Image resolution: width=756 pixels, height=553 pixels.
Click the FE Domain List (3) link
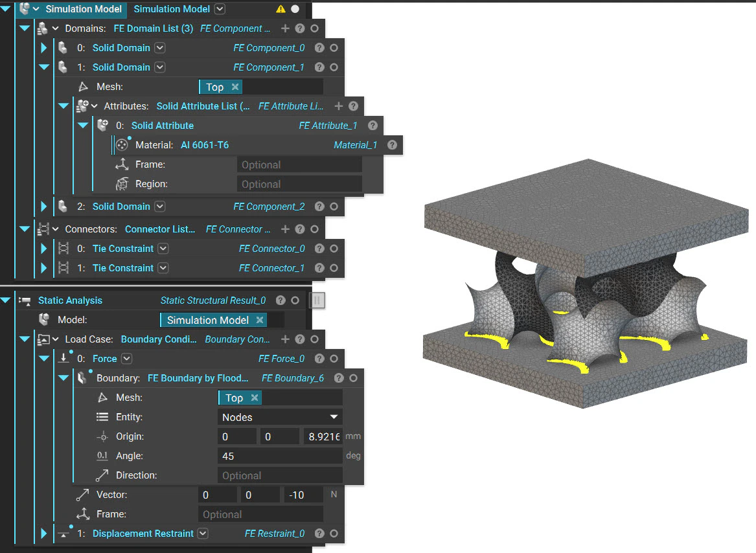coord(153,28)
